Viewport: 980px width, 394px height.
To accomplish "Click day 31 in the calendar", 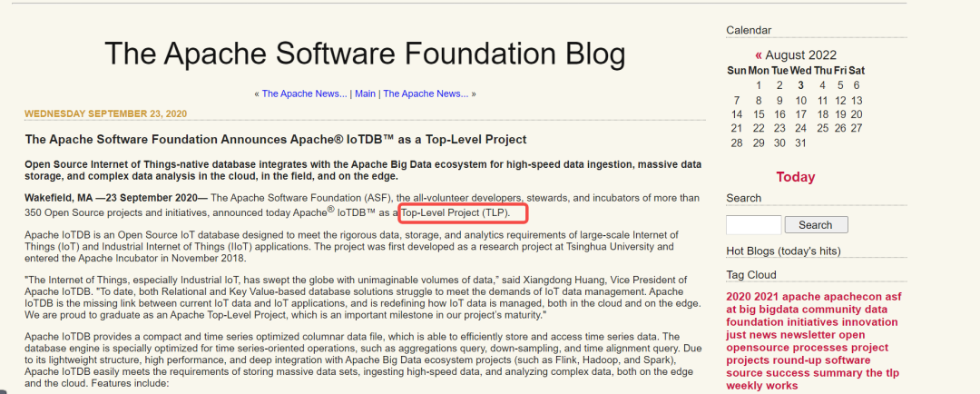I will (x=800, y=143).
